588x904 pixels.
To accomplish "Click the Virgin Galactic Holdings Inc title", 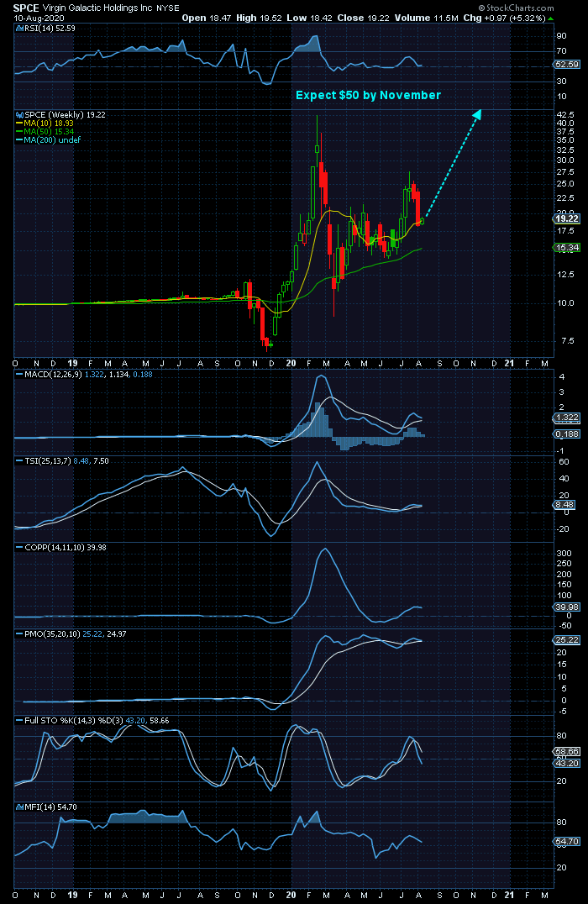I will pyautogui.click(x=97, y=8).
